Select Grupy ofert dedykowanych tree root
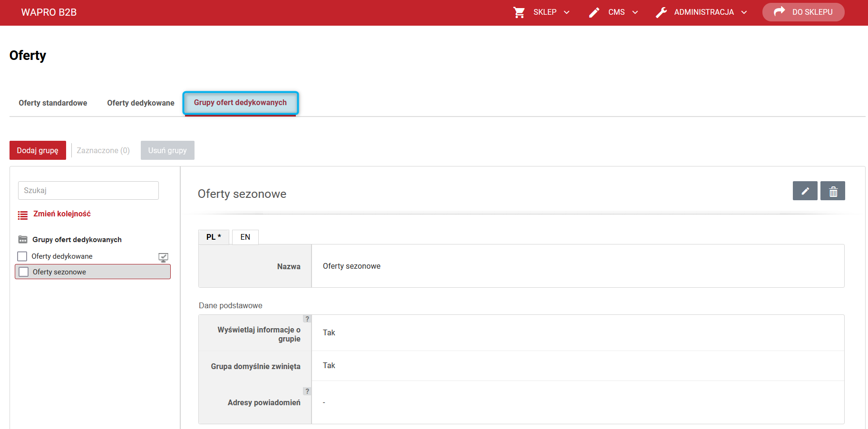Viewport: 868px width, 429px height. [77, 240]
